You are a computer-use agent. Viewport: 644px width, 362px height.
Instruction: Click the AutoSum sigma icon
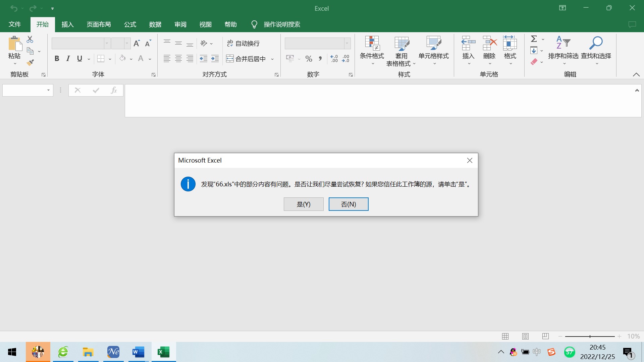(x=534, y=39)
